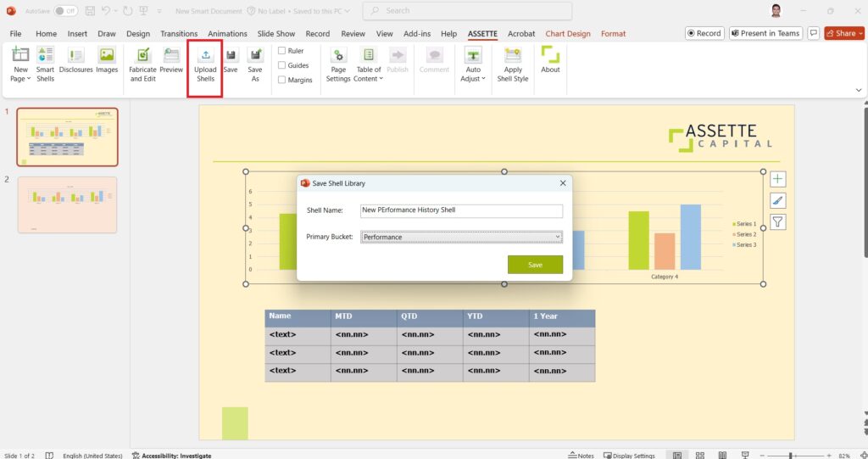
Task: Switch to the Review ribbon tab
Action: pos(353,33)
